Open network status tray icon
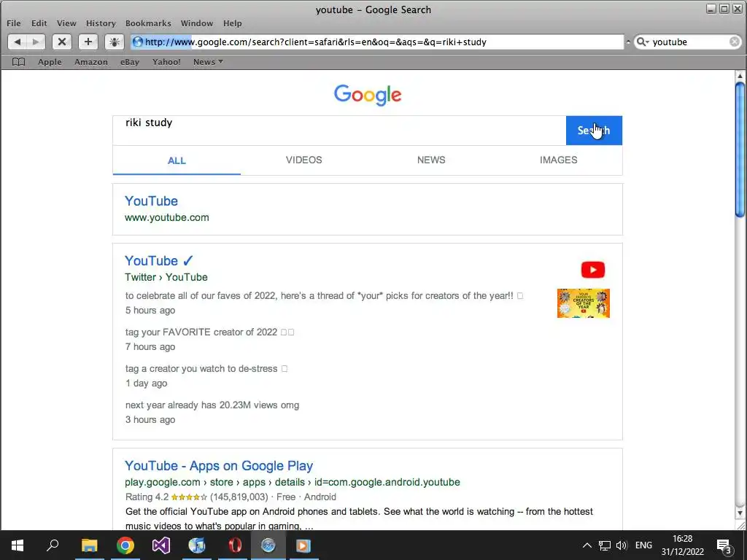Viewport: 747px width, 560px height. 605,545
